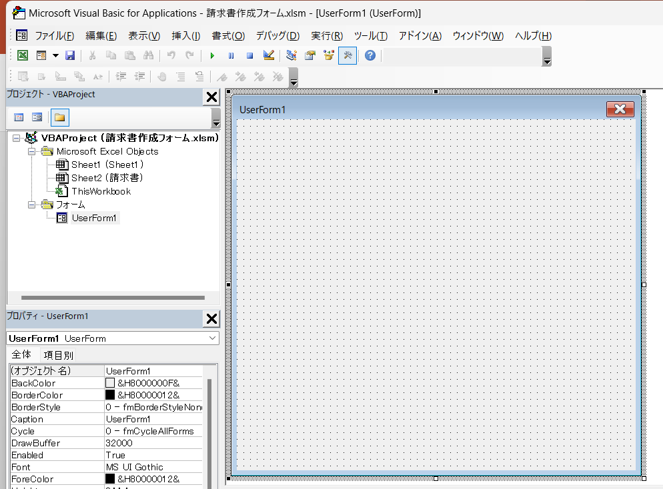Toggle Folders view in the project panel
The height and width of the screenshot is (489, 663).
tap(60, 117)
